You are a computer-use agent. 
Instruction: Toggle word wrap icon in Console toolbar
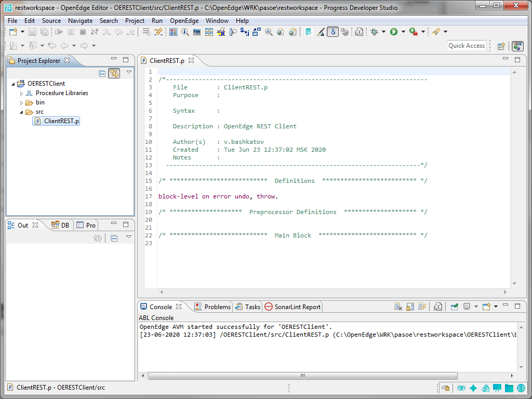(x=422, y=307)
